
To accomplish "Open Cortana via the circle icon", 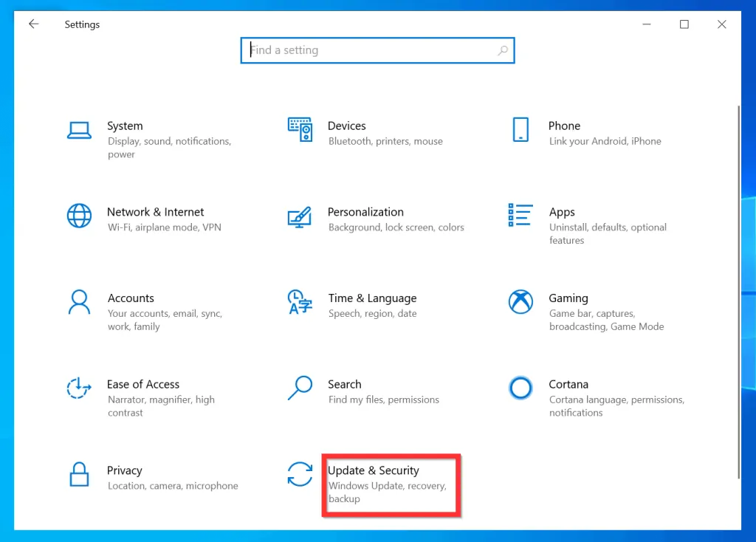I will pos(520,388).
